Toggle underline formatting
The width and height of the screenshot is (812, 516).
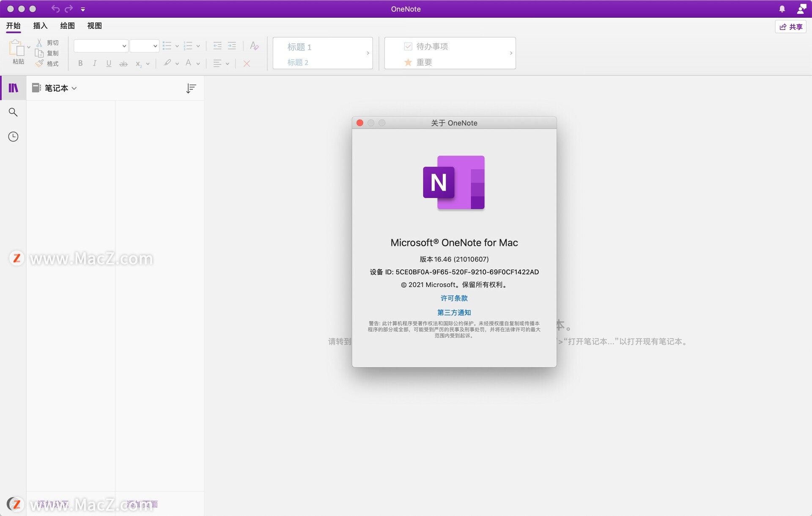coord(109,63)
